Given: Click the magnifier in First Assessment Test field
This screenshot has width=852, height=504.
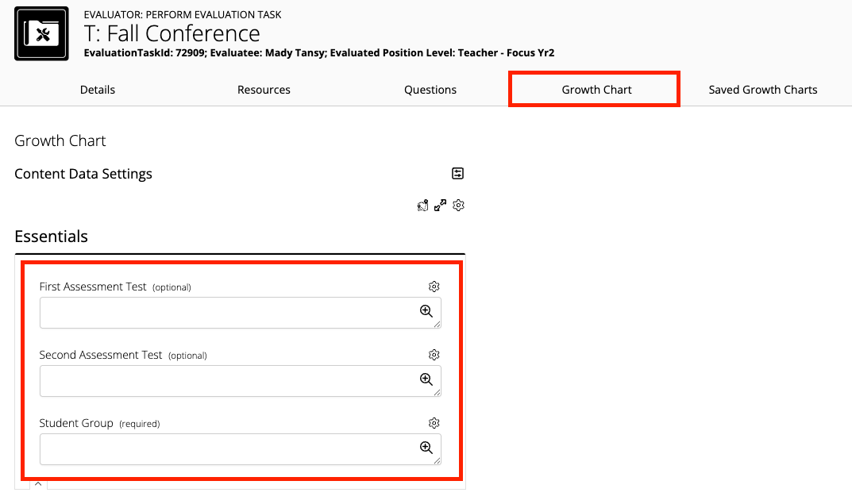Looking at the screenshot, I should click(426, 310).
